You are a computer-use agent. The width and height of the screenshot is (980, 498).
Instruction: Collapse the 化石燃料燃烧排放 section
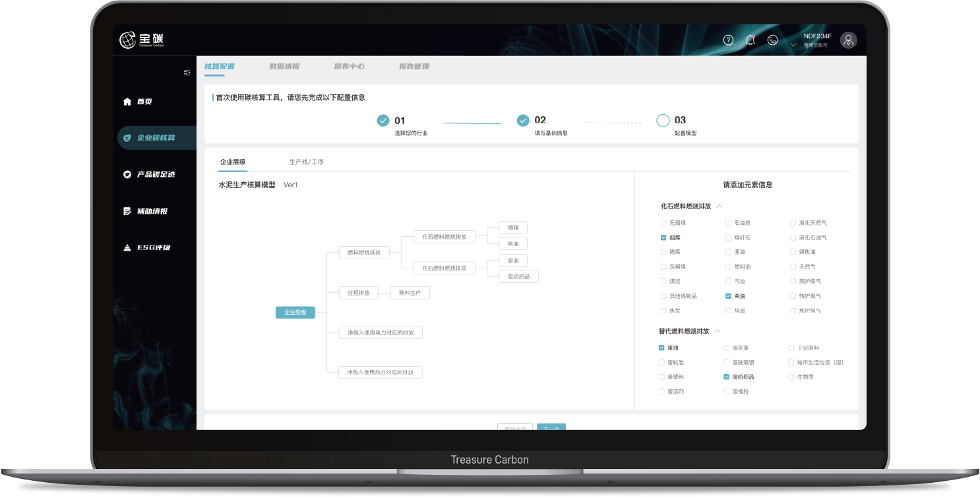click(x=720, y=206)
